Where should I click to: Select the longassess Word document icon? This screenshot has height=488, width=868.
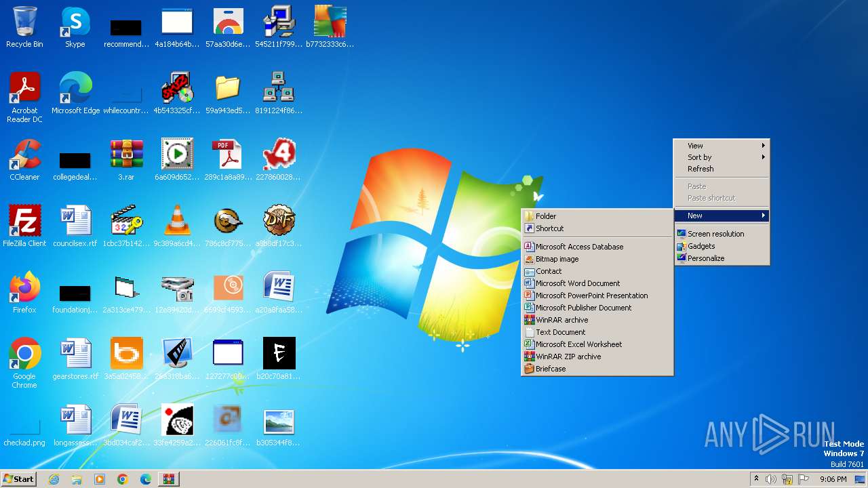click(x=75, y=426)
